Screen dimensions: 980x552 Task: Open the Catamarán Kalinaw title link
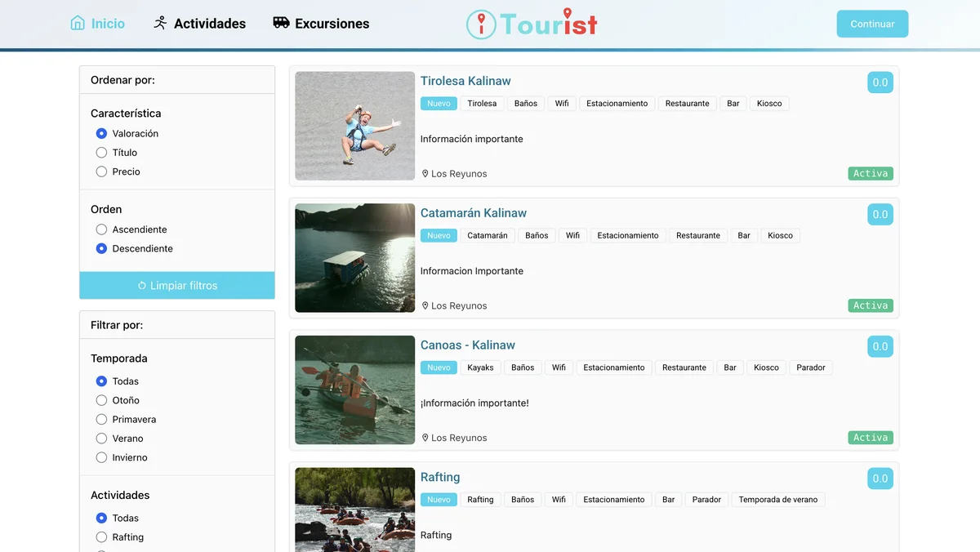(x=474, y=213)
